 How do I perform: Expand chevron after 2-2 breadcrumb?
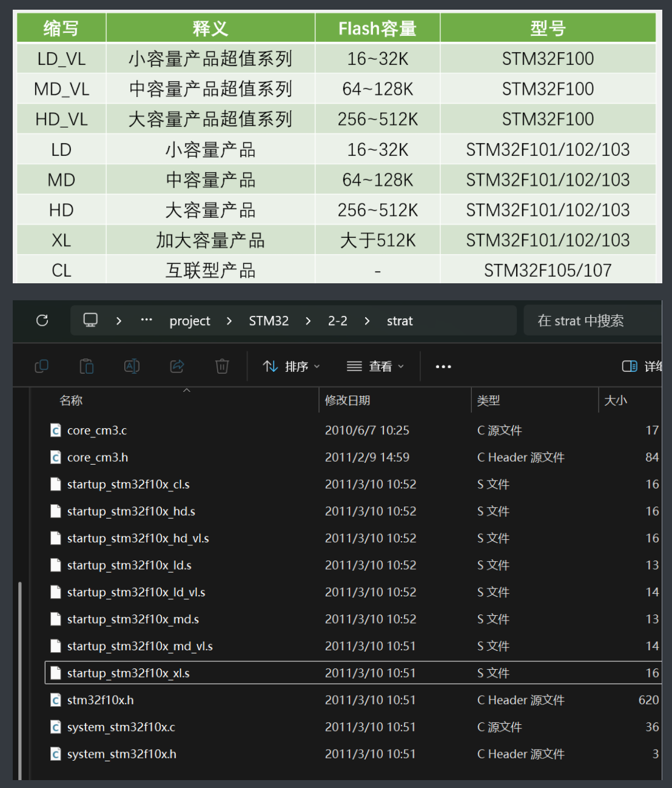pyautogui.click(x=367, y=320)
